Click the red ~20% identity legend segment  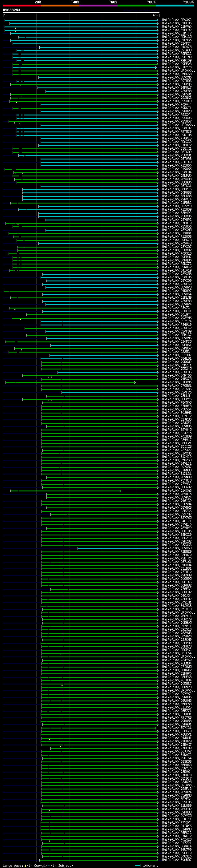pyautogui.click(x=22, y=6)
